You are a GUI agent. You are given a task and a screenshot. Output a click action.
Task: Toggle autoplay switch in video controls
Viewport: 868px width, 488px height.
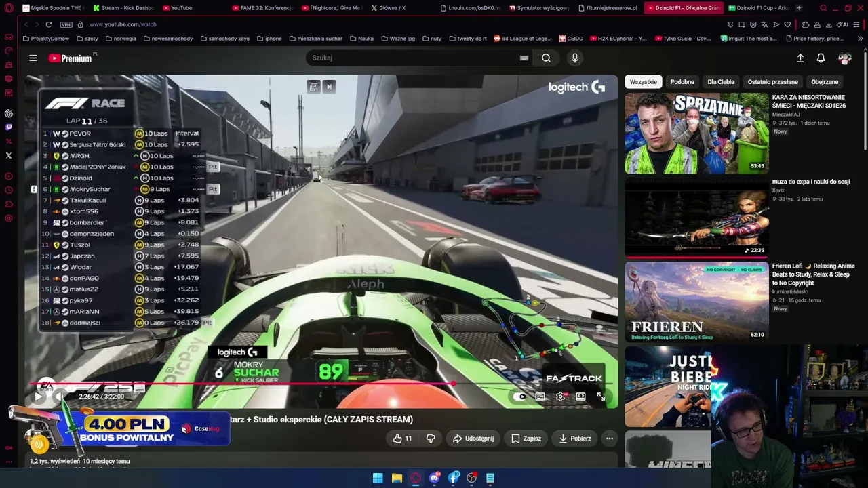(519, 396)
